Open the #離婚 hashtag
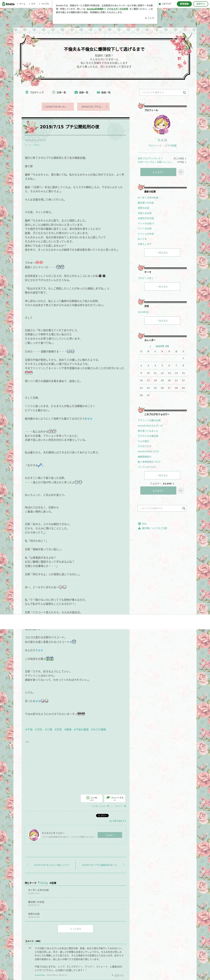Image resolution: width=210 pixels, height=980 pixels. click(x=68, y=730)
